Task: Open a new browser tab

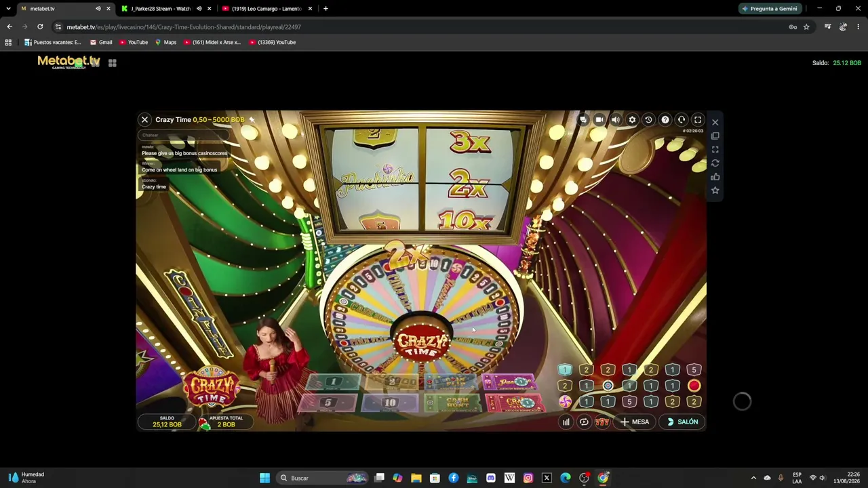Action: (x=325, y=9)
